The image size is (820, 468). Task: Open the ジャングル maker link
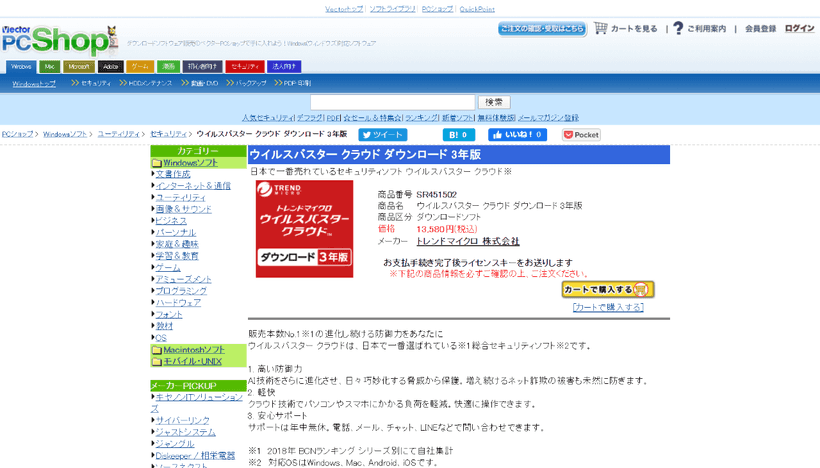click(x=175, y=444)
